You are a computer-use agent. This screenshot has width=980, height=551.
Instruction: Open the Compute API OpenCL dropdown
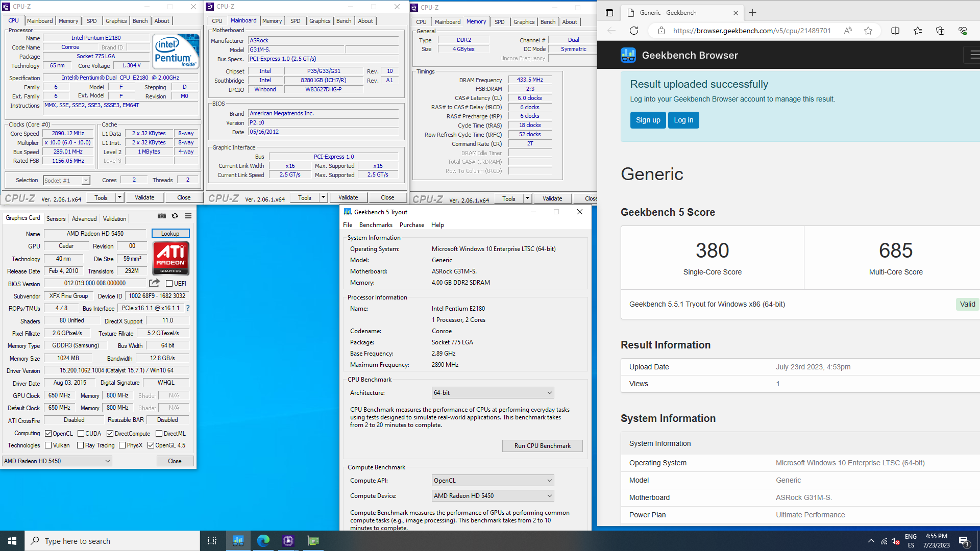(493, 481)
